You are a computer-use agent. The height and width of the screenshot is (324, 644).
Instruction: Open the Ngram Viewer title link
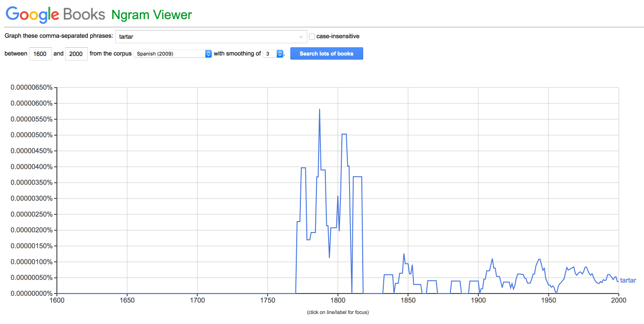pyautogui.click(x=152, y=15)
